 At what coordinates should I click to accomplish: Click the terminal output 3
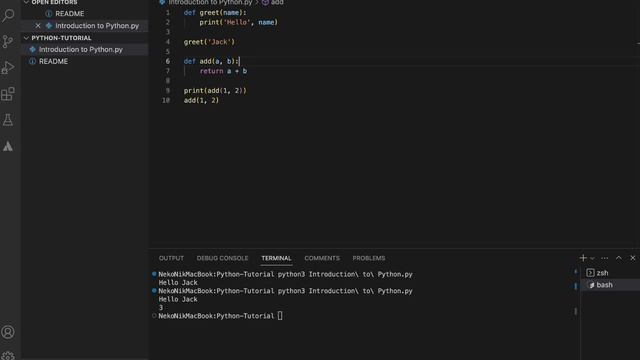click(161, 308)
